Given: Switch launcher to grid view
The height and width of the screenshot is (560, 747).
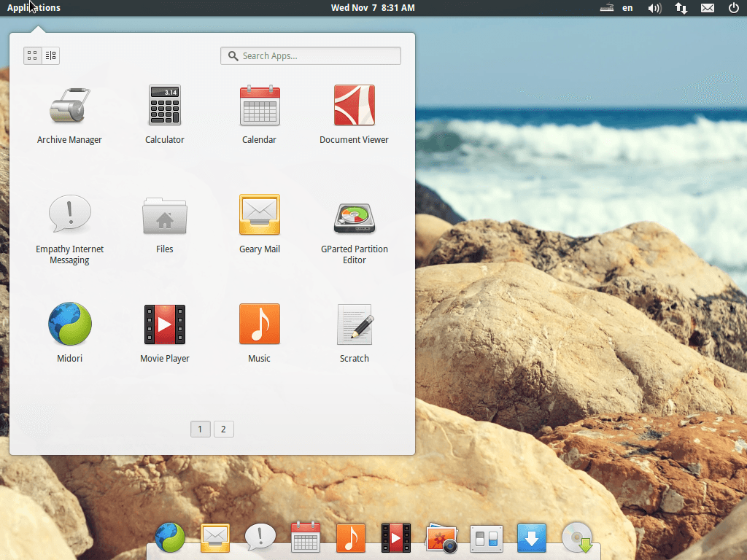Looking at the screenshot, I should tap(32, 55).
